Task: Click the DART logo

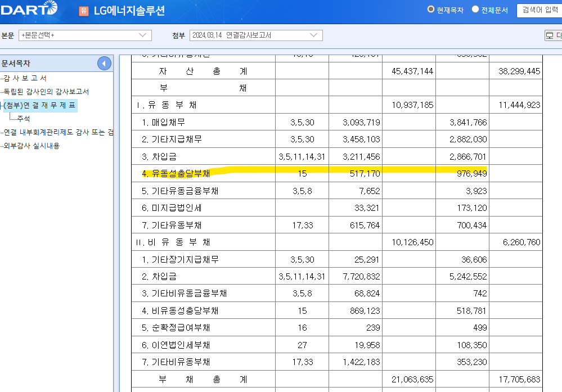Action: coord(28,8)
